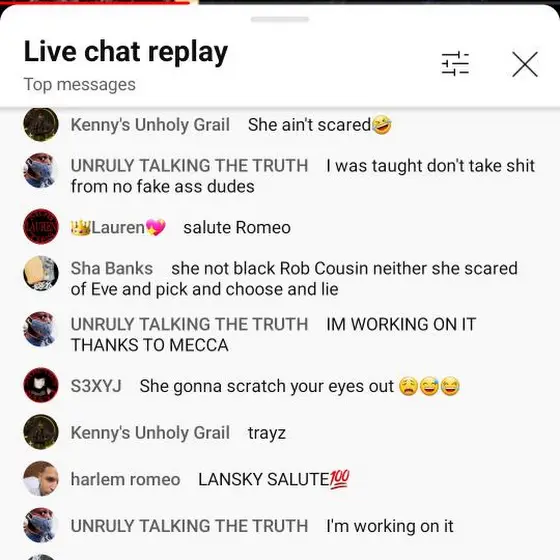Screen dimensions: 560x560
Task: Tap Kenny's Unholy Grail avatar beside 'She ain't scared'
Action: [41, 125]
